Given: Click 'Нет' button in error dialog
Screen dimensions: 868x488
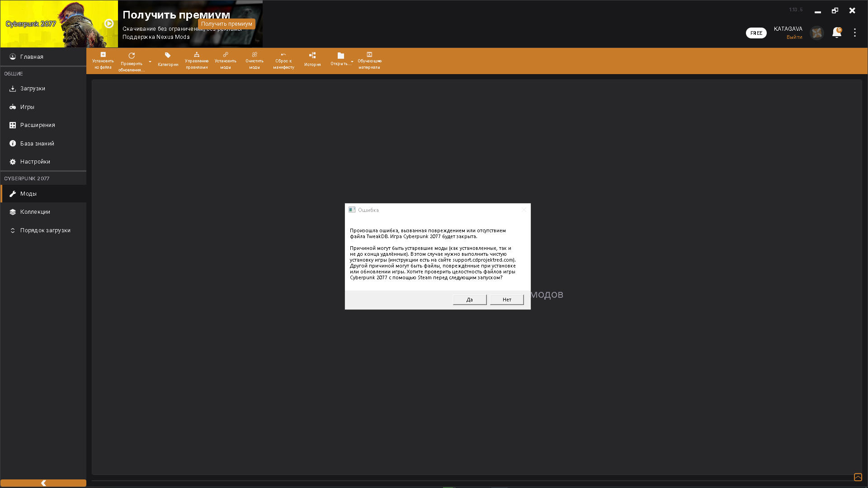Looking at the screenshot, I should pyautogui.click(x=507, y=300).
